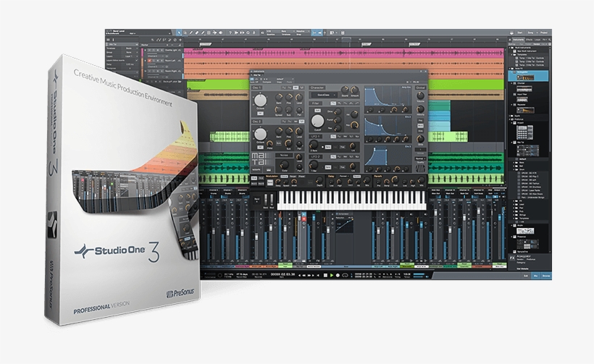Select the Listen speaker tool
Image resolution: width=594 pixels, height=364 pixels.
coord(221,33)
